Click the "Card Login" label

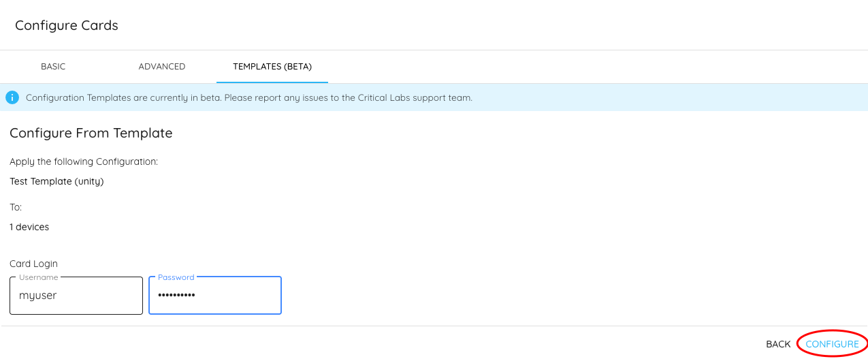[x=33, y=264]
